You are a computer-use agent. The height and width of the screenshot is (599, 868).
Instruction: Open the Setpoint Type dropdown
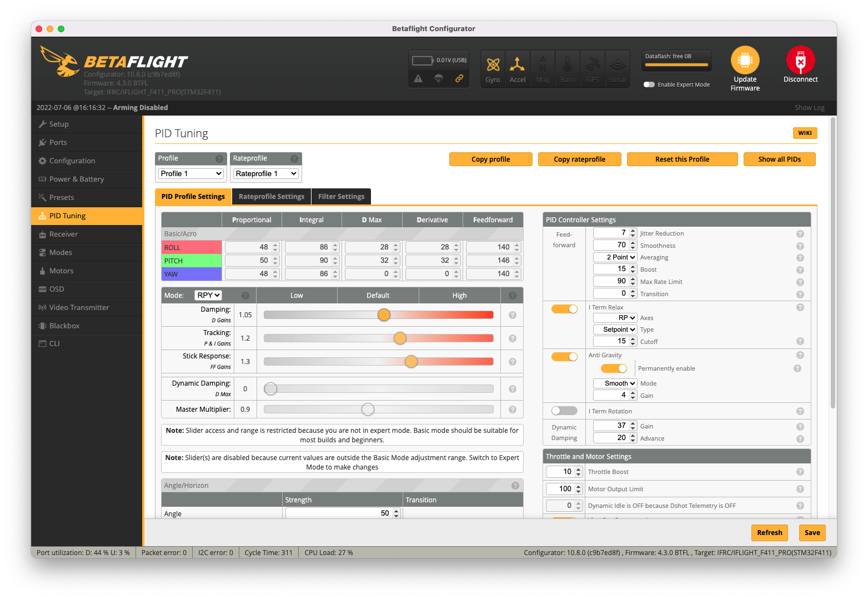pos(615,330)
